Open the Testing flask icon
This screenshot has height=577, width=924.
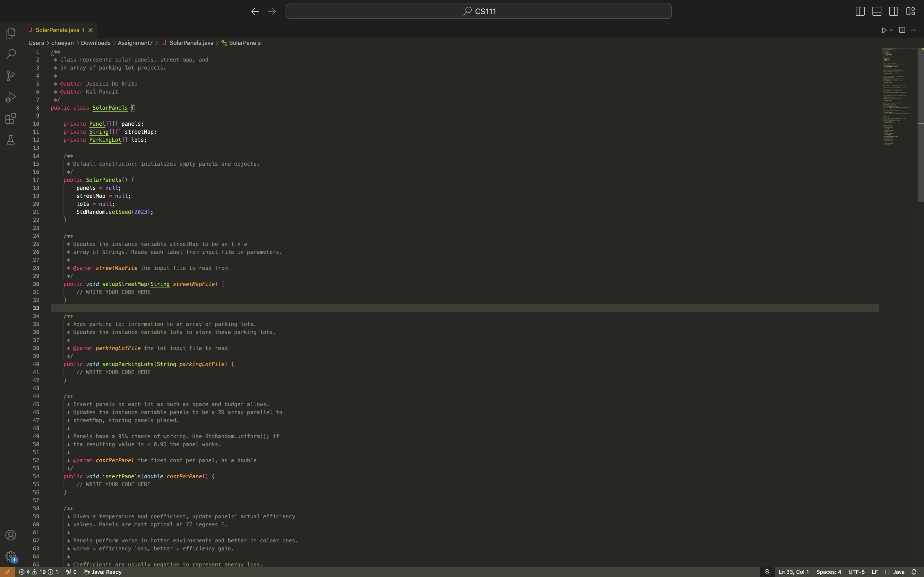point(11,140)
